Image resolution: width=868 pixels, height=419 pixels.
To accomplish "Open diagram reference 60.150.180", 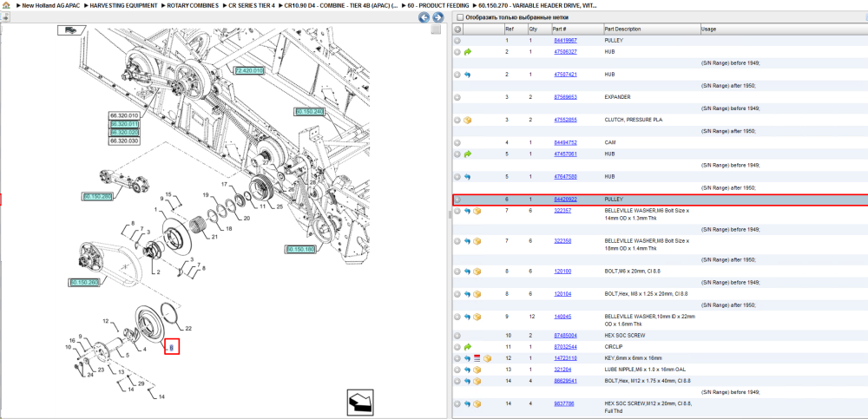I will (x=300, y=250).
